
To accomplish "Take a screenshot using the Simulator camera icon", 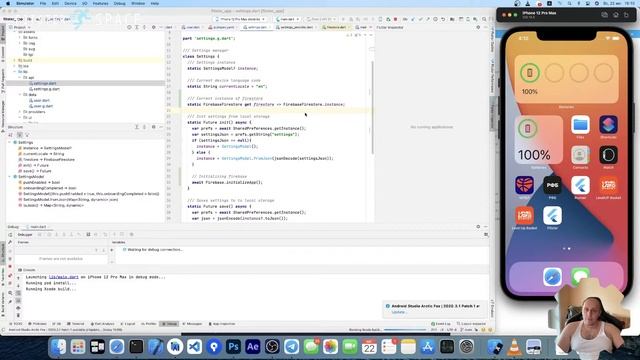I will click(x=604, y=15).
